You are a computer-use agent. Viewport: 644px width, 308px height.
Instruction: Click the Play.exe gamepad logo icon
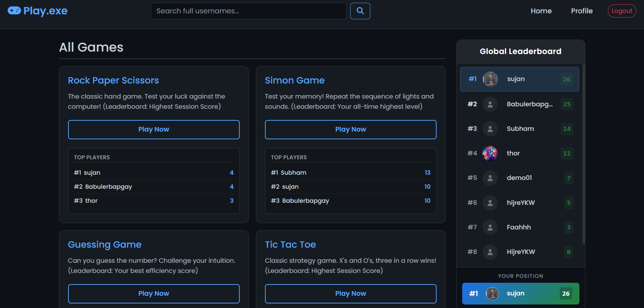(14, 11)
